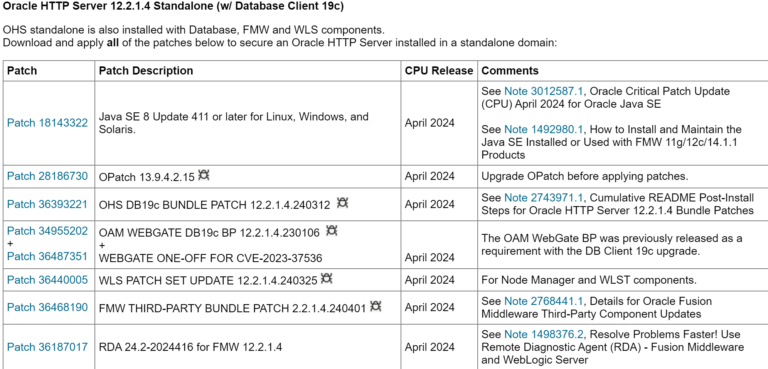Image resolution: width=768 pixels, height=369 pixels.
Task: Click bug icon next to OAM WEBGATE DB19c BP
Action: point(332,230)
